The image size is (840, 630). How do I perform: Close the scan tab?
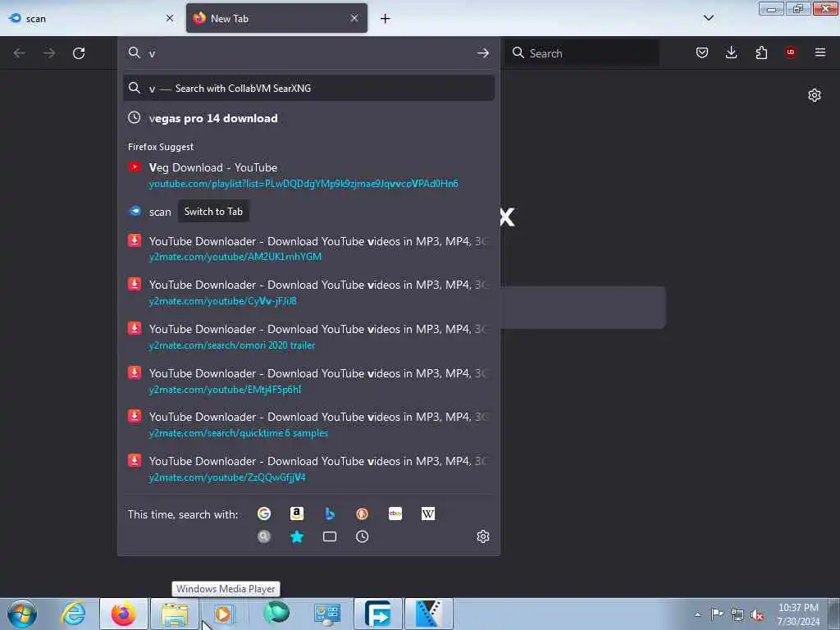[170, 18]
